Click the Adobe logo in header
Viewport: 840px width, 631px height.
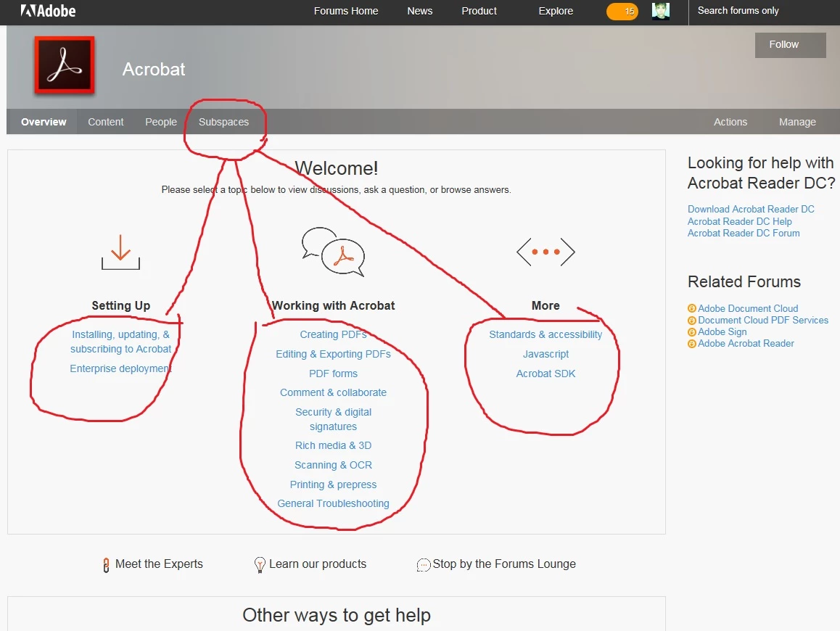pyautogui.click(x=48, y=11)
